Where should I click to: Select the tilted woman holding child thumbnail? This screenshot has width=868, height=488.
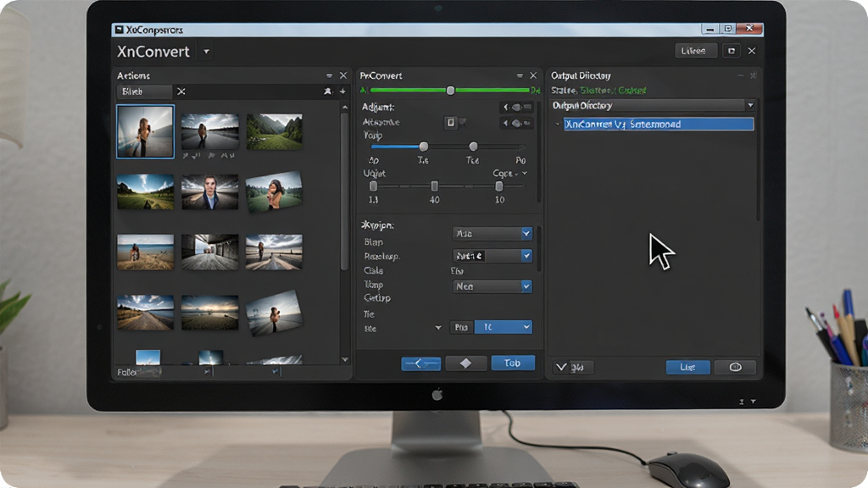274,192
